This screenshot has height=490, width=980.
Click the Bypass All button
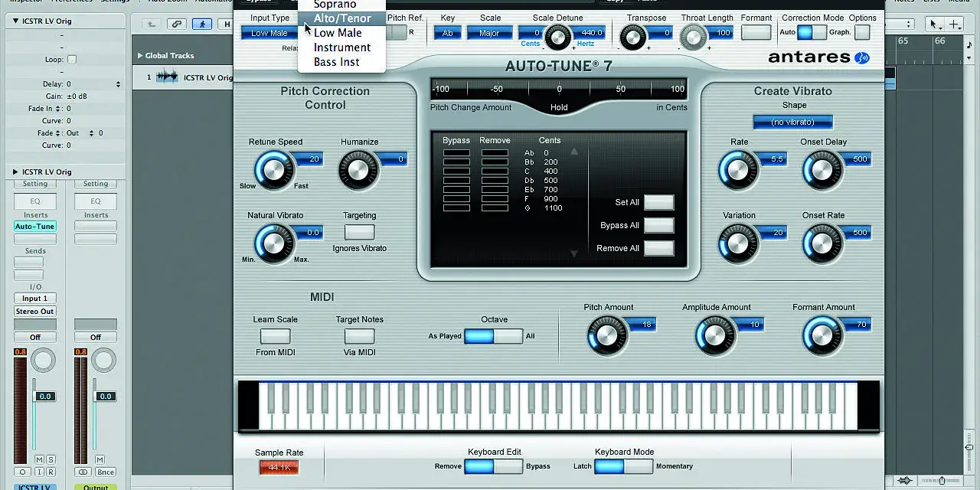pyautogui.click(x=658, y=225)
